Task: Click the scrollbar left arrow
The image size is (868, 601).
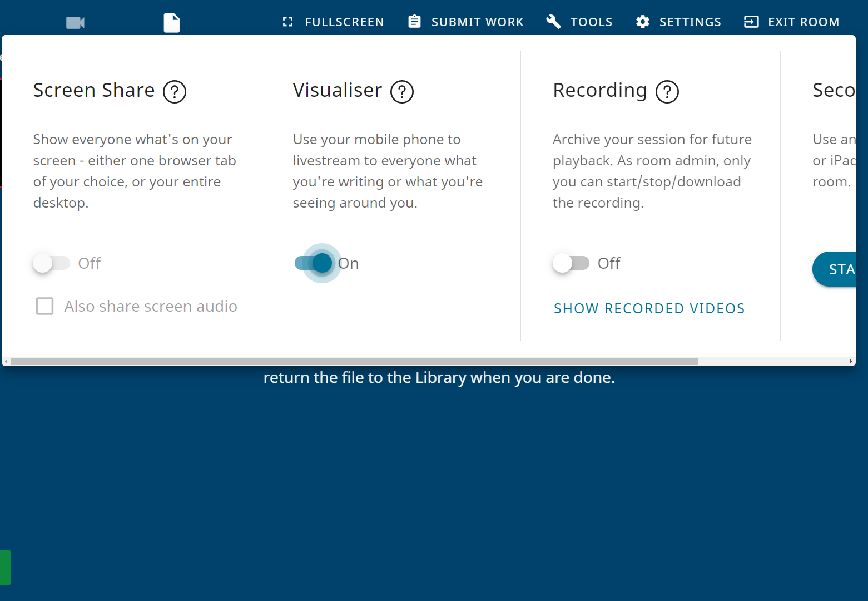Action: [x=6, y=362]
